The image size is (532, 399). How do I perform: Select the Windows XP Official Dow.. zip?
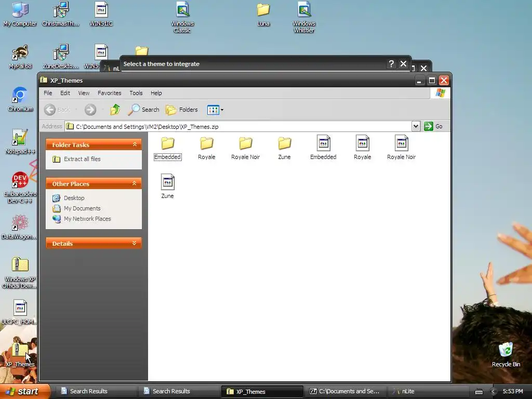click(x=20, y=273)
